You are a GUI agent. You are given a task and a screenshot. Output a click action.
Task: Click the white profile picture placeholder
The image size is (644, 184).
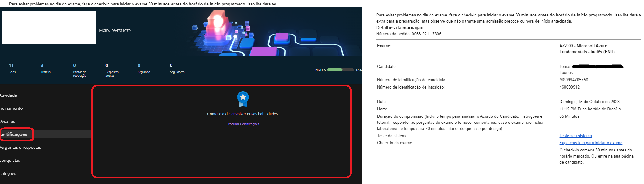(x=49, y=27)
